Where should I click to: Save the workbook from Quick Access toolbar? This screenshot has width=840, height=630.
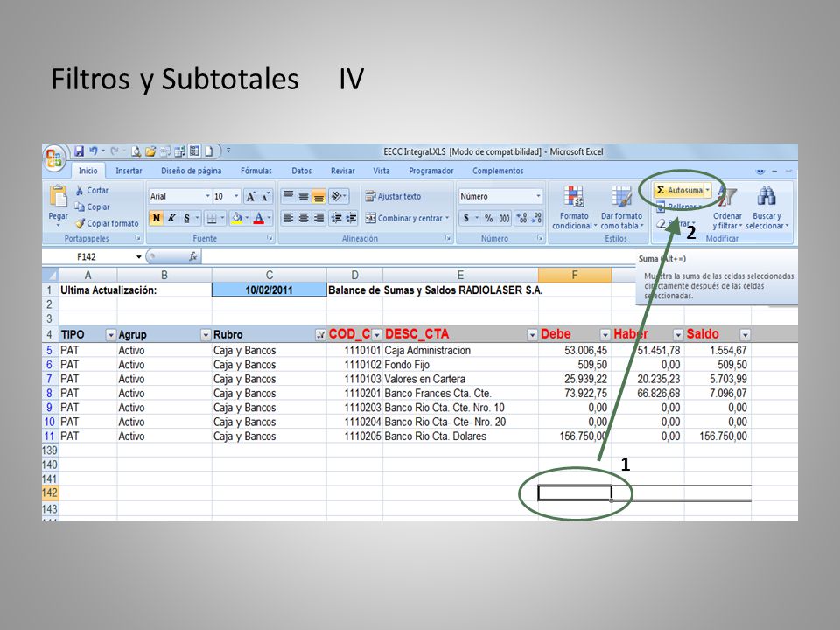click(x=79, y=151)
